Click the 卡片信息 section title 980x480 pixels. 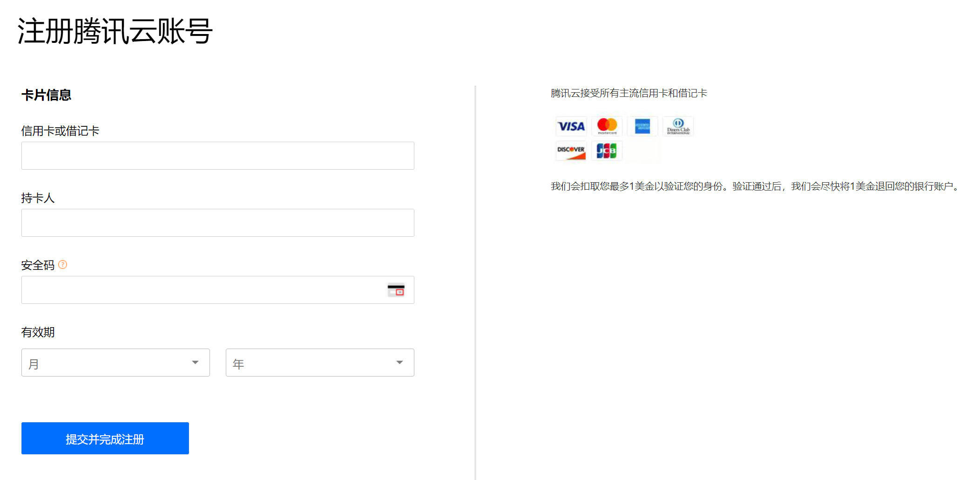[46, 95]
